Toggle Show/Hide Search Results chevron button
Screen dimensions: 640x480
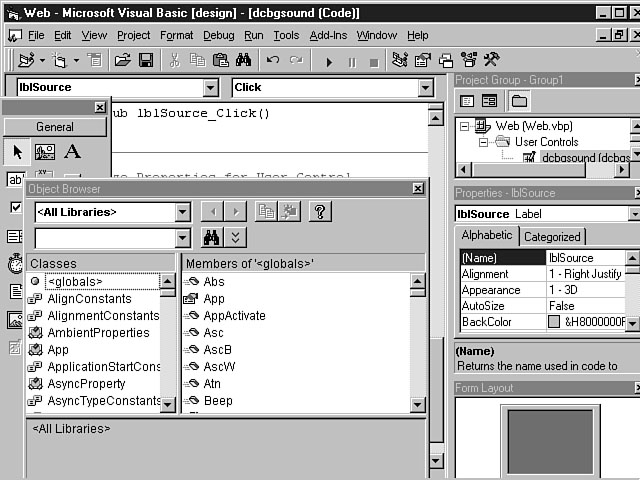click(235, 237)
